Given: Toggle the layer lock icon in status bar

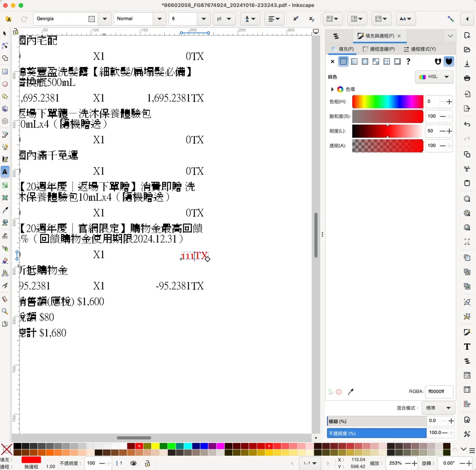Looking at the screenshot, I should coord(147,463).
